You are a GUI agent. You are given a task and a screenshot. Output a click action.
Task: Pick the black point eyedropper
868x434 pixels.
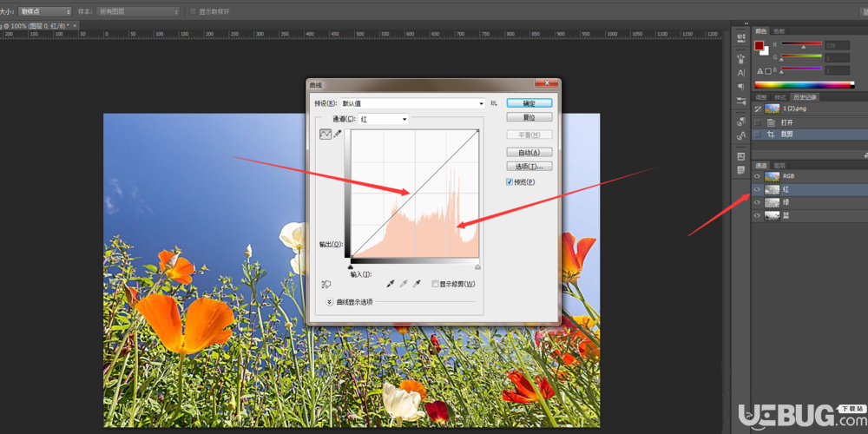coord(391,284)
